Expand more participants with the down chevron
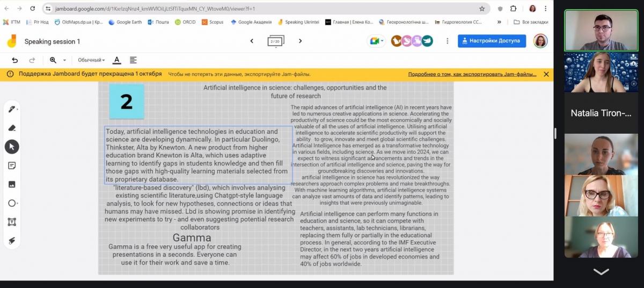This screenshot has height=288, width=644. coord(601,271)
